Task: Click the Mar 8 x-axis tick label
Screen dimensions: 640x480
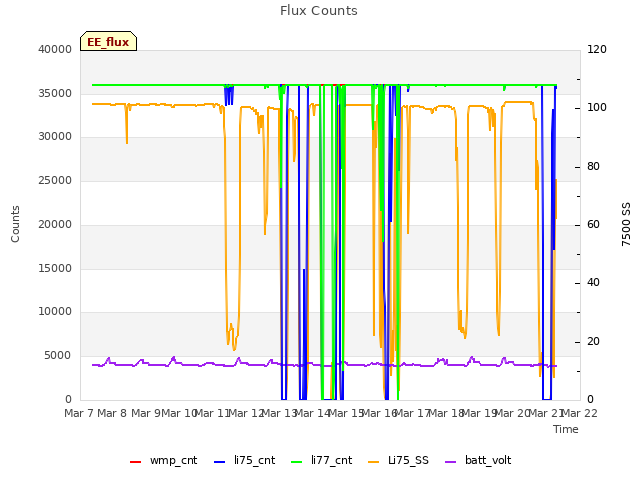Action: [x=112, y=413]
